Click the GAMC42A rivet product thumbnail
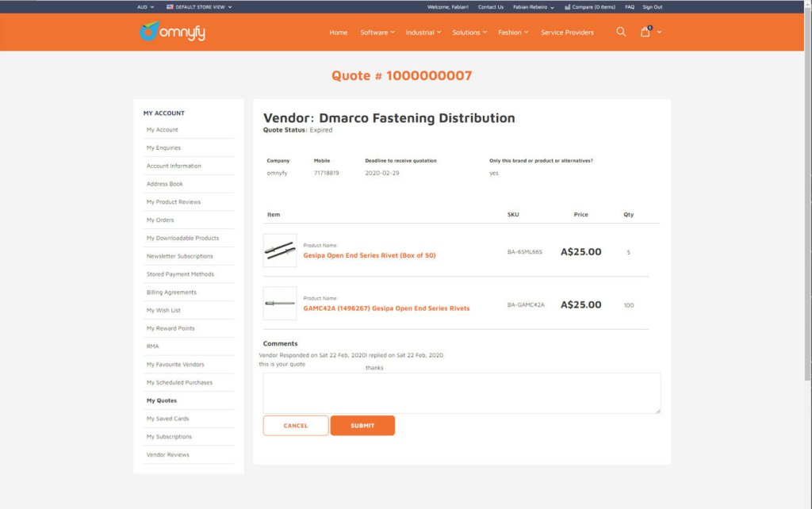 [280, 304]
